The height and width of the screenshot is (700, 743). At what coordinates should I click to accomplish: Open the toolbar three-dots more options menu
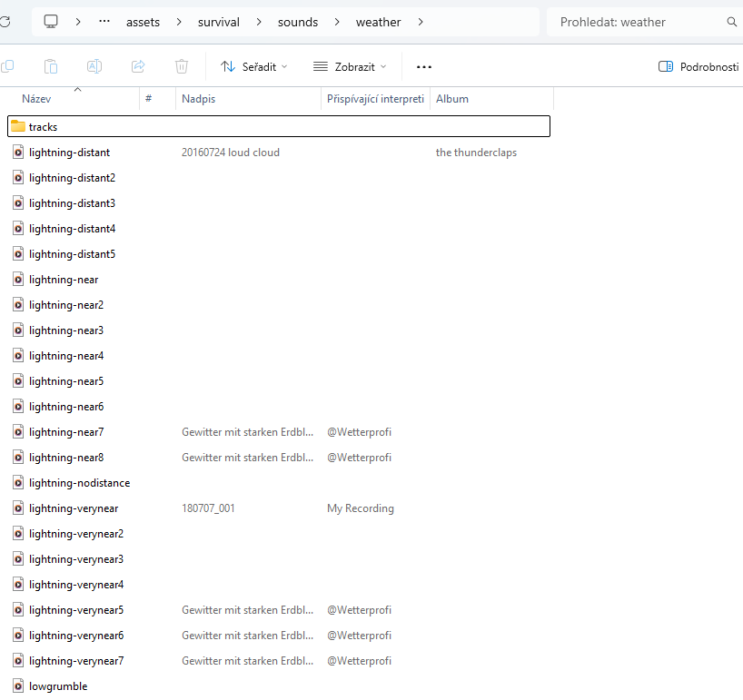424,66
